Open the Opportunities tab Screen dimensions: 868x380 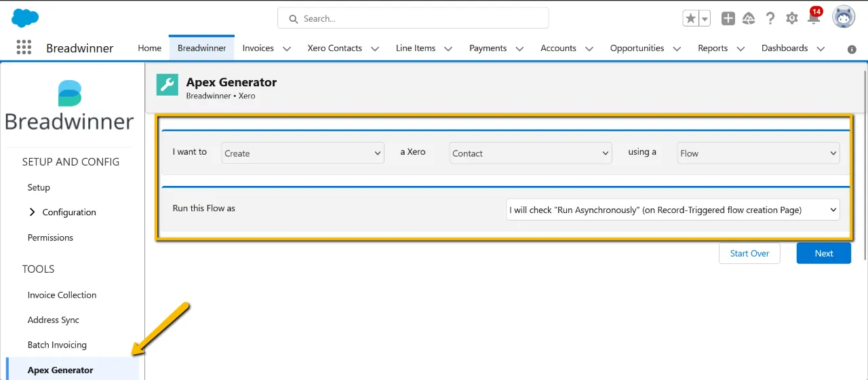coord(637,48)
